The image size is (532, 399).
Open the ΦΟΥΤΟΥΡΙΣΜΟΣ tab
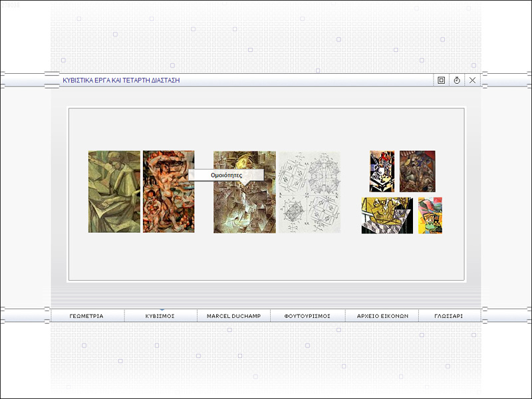pos(307,316)
